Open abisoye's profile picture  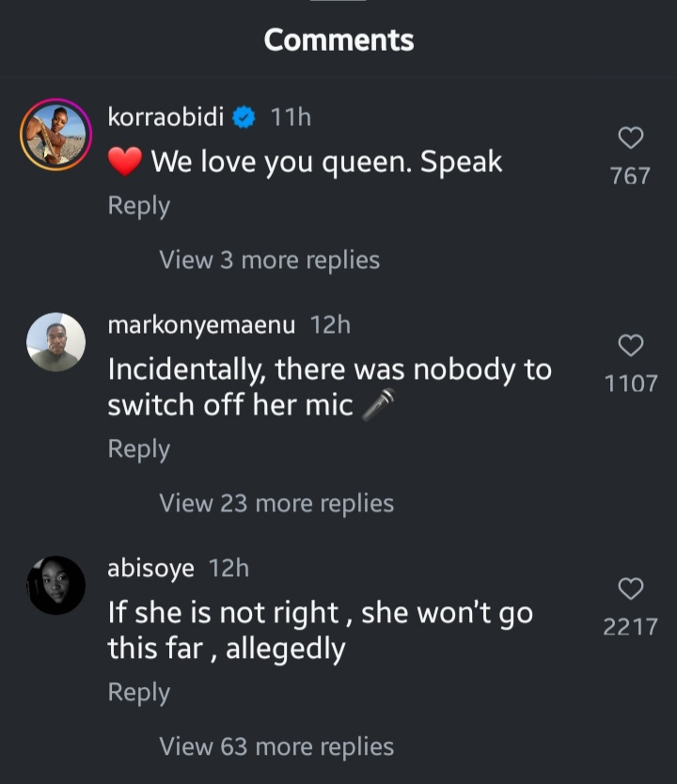[x=55, y=585]
